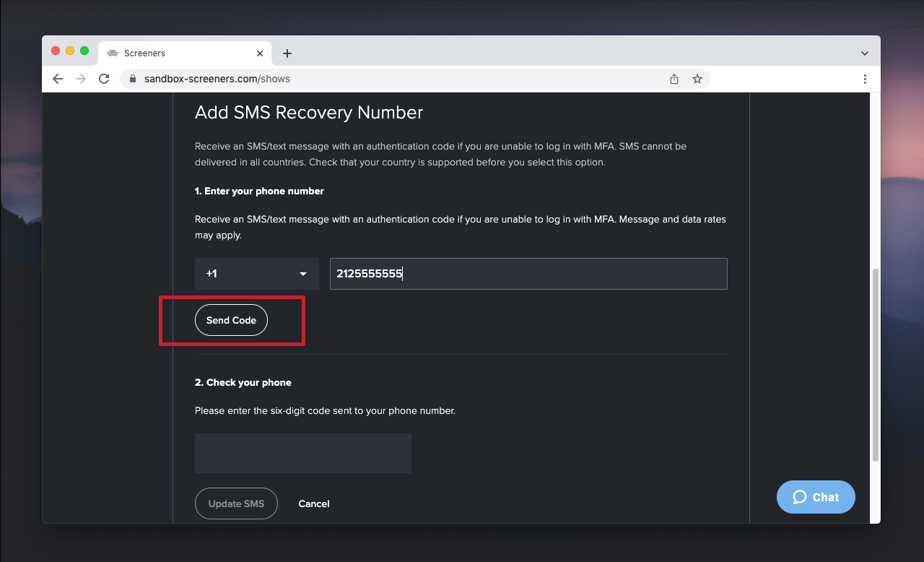The width and height of the screenshot is (924, 562).
Task: Select the phone number 2125555555 field
Action: click(x=528, y=274)
